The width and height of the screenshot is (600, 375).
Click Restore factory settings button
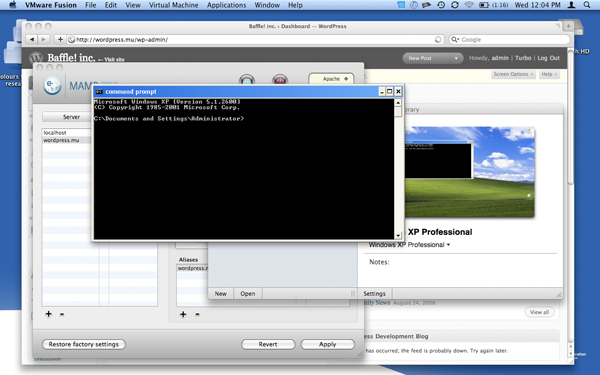(83, 344)
